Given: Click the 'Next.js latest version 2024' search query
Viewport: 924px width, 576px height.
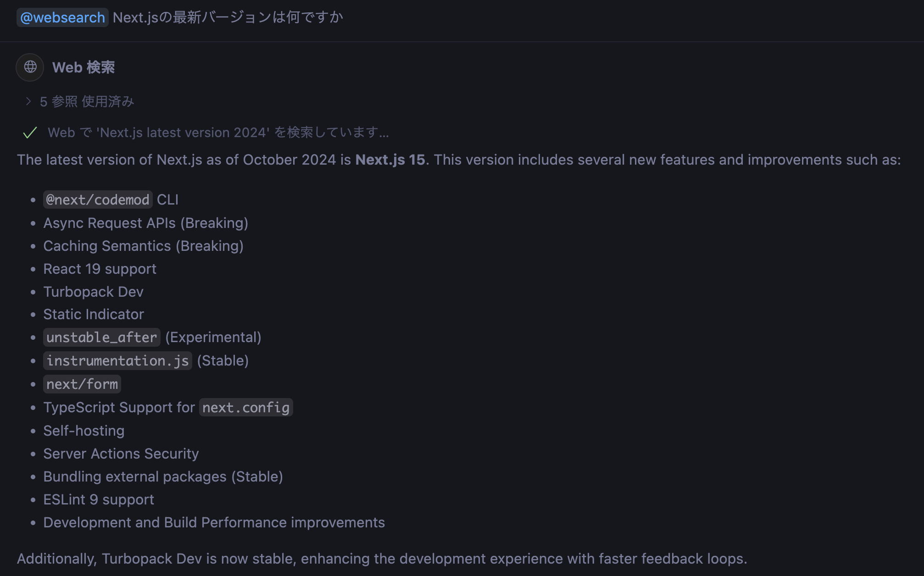Looking at the screenshot, I should click(183, 133).
